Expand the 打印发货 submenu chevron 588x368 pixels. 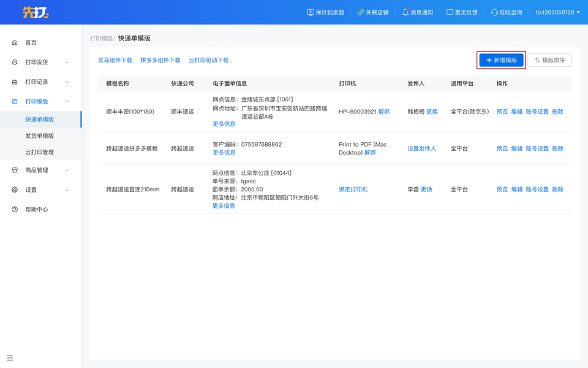point(67,62)
